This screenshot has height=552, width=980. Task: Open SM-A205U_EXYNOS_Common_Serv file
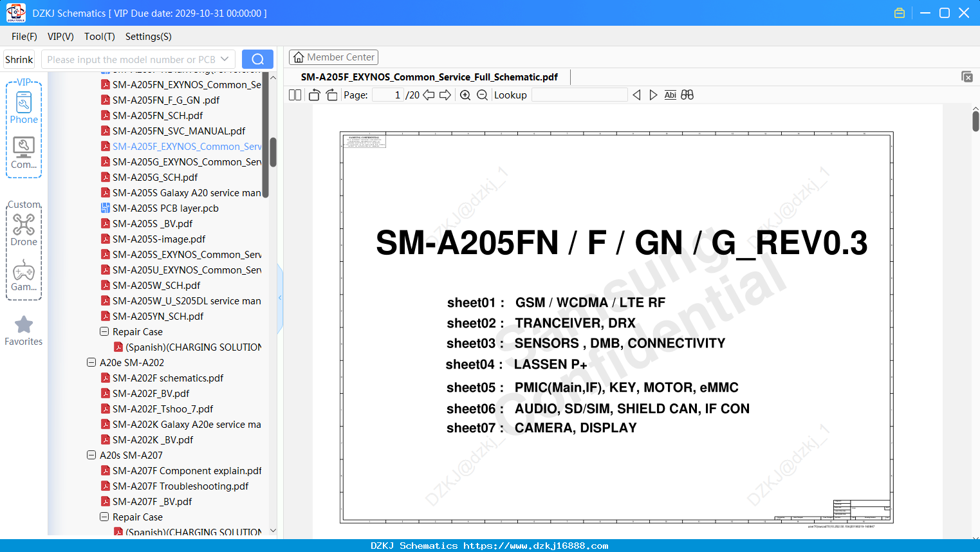click(181, 270)
